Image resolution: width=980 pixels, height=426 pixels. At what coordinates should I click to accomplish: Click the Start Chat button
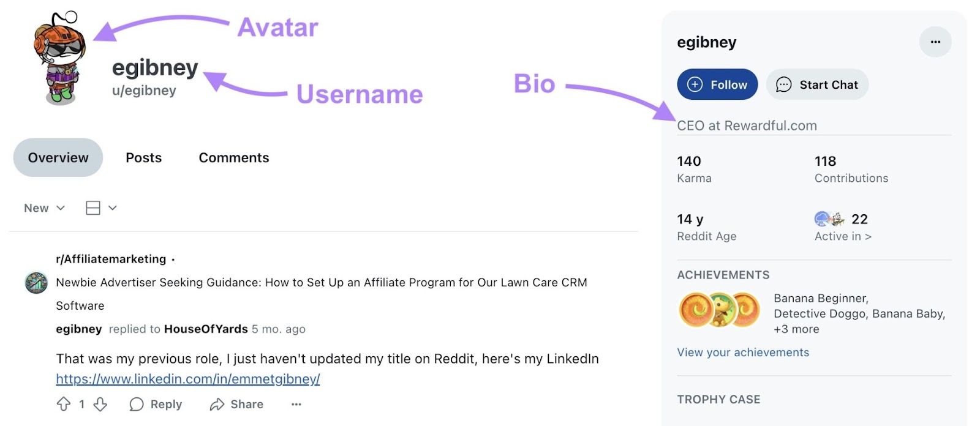(817, 84)
